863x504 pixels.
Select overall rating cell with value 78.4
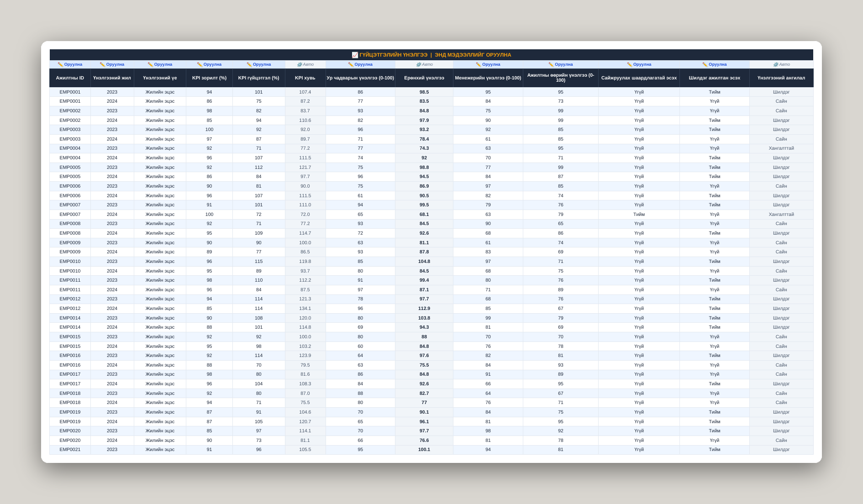424,139
